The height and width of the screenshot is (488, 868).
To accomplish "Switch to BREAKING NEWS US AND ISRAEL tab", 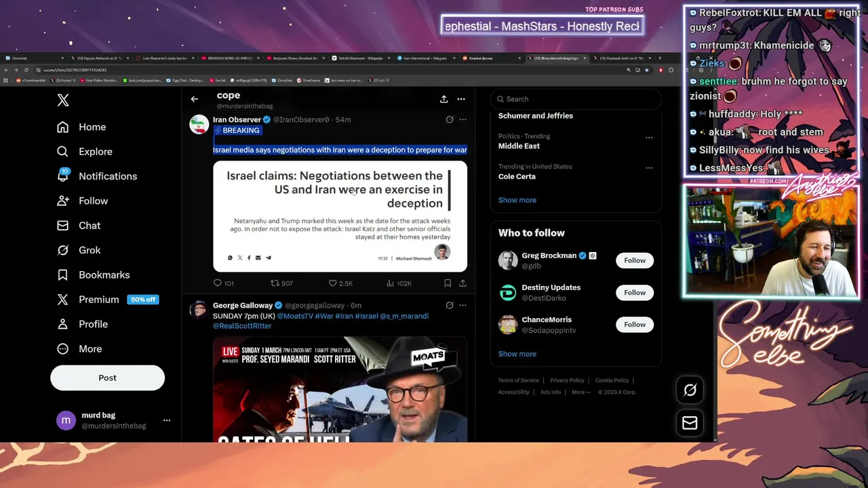I will (x=231, y=58).
